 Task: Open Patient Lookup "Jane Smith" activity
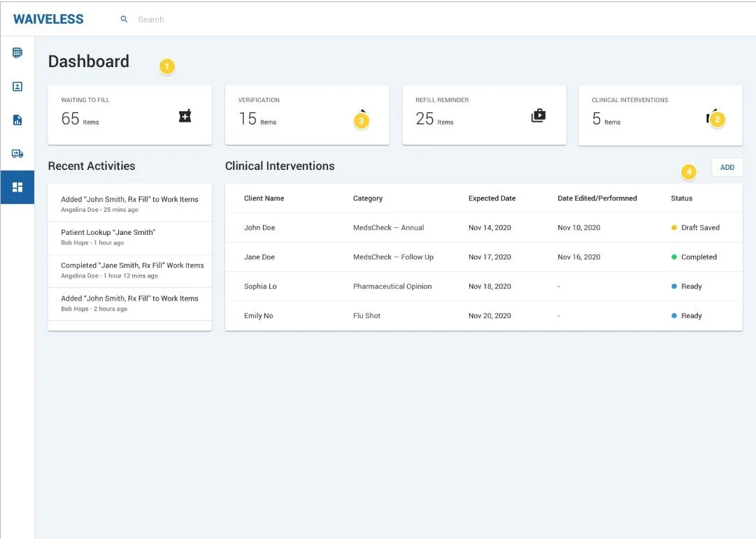click(129, 237)
